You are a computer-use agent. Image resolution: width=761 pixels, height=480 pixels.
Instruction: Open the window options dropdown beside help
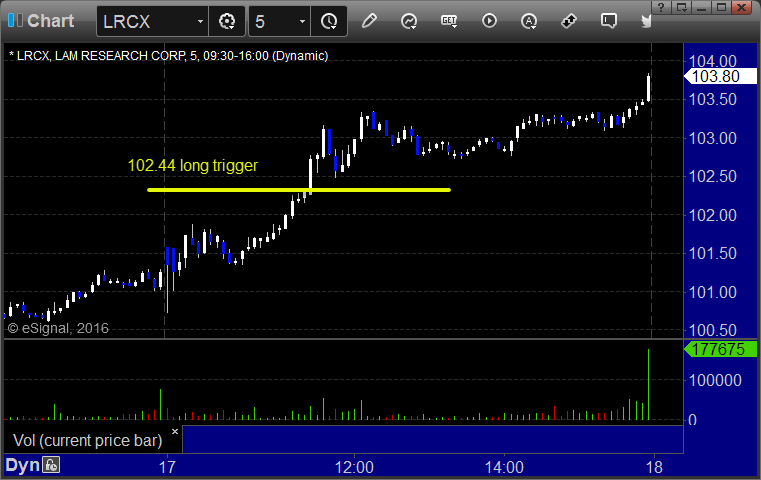coord(682,7)
